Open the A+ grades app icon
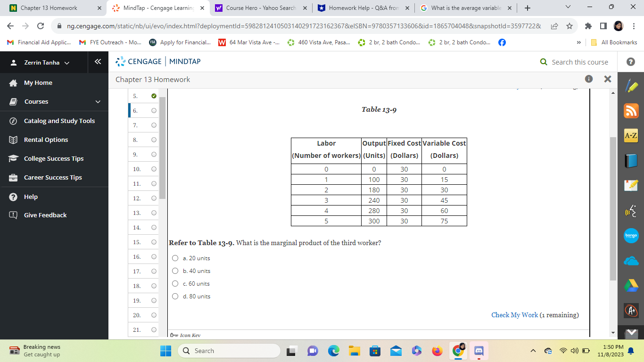The height and width of the screenshot is (362, 644). click(x=631, y=311)
